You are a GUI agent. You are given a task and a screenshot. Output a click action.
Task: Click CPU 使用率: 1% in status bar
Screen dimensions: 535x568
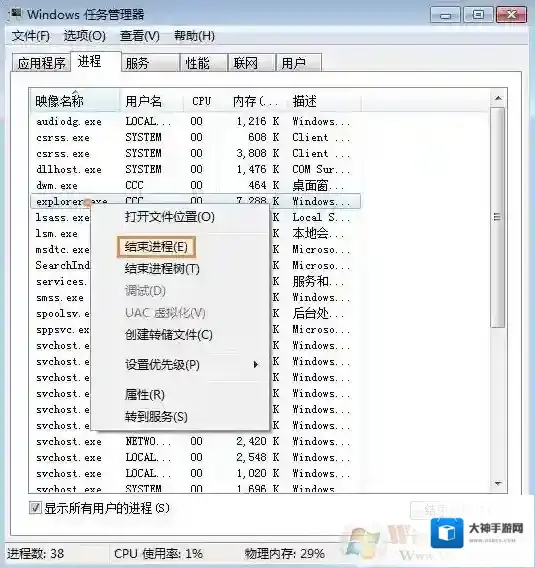158,554
